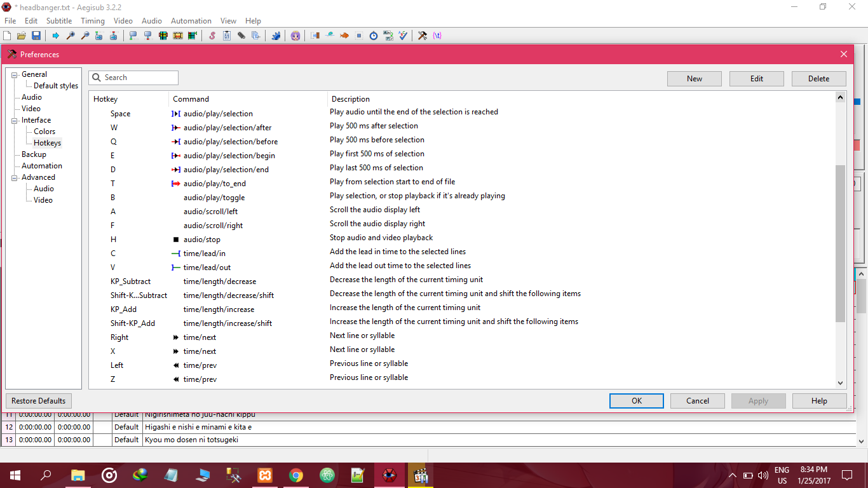Click the Help button in Preferences
Image resolution: width=868 pixels, height=488 pixels.
[819, 401]
